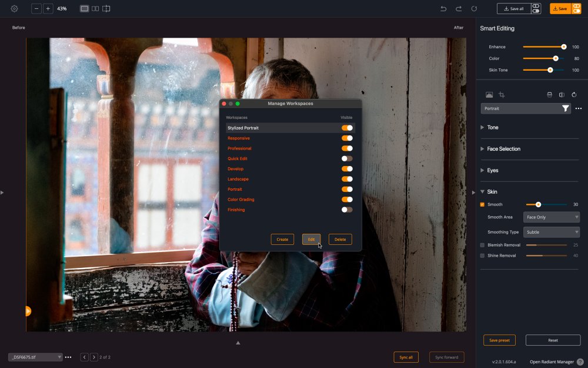Viewport: 588px width, 368px height.
Task: Click Save preset button
Action: click(x=499, y=340)
